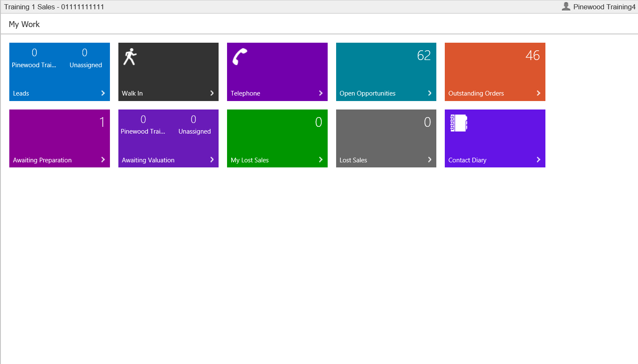
Task: Select the Lost Sales label
Action: 353,160
